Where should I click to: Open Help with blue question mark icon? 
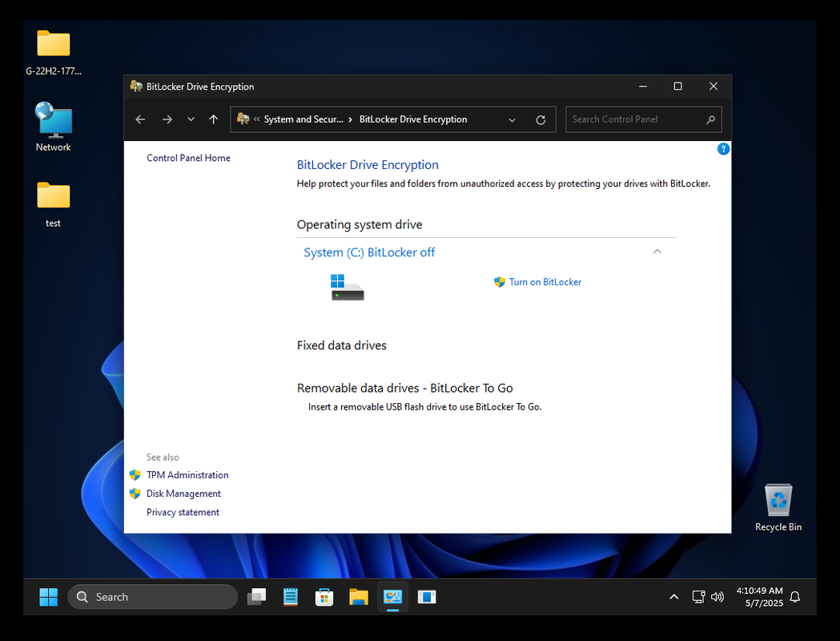pos(723,149)
